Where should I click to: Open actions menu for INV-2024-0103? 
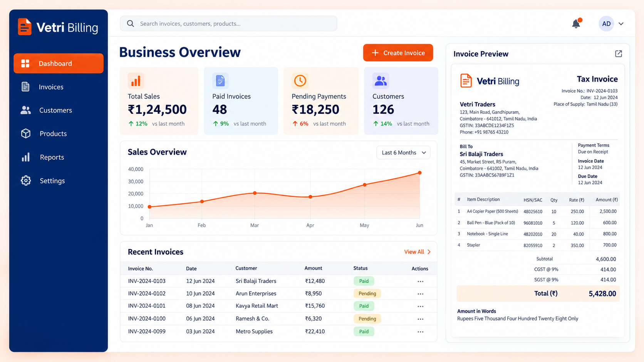tap(420, 281)
